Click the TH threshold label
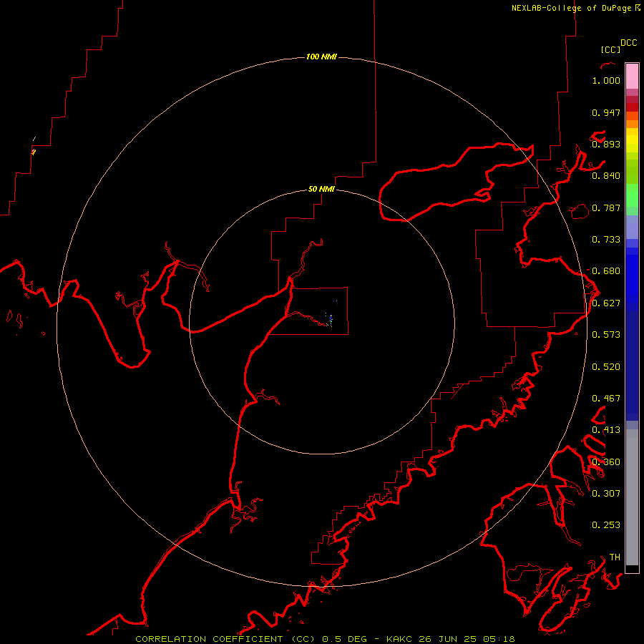Screen dimensions: 644x644 [615, 557]
